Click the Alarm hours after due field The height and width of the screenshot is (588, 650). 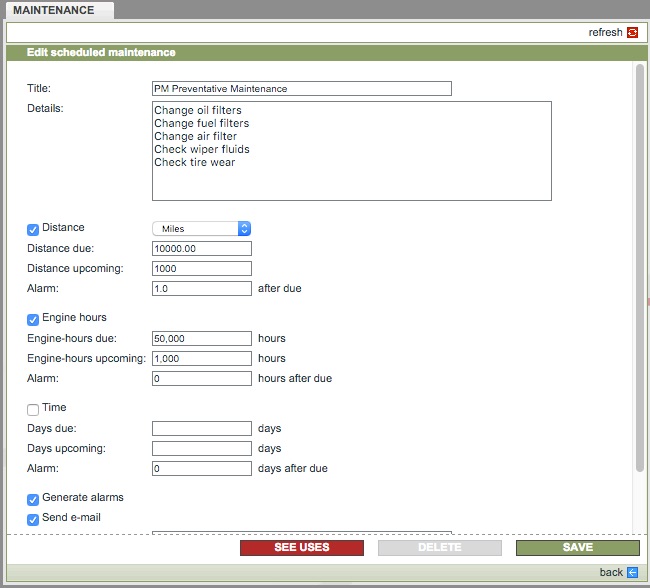(x=201, y=378)
